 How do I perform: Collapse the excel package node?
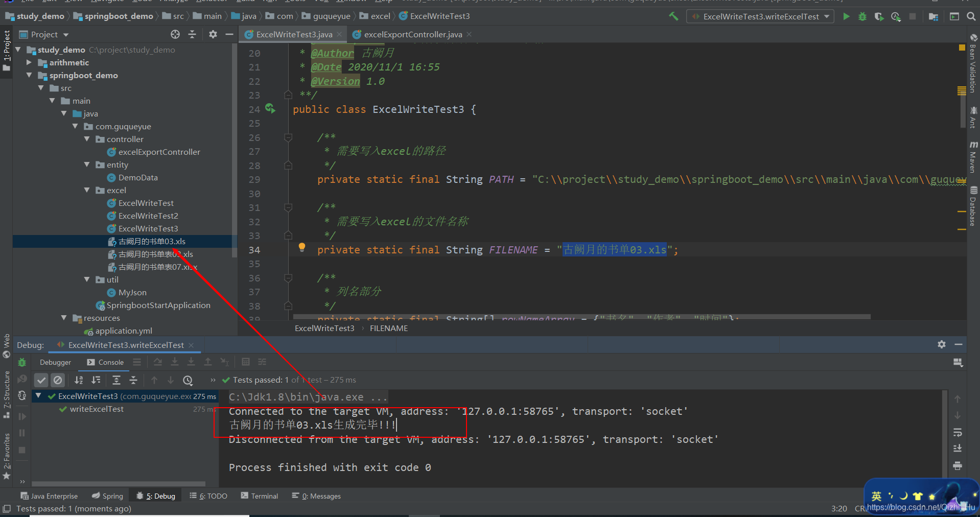tap(86, 190)
